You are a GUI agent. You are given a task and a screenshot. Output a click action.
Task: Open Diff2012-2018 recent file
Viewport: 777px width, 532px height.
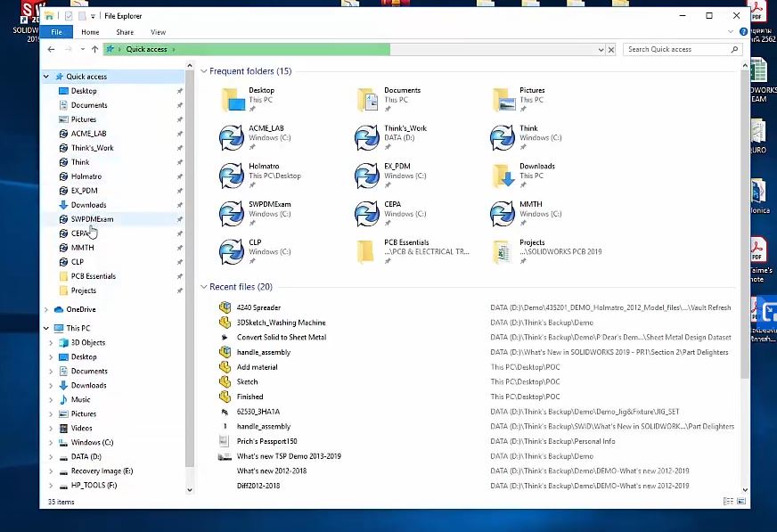258,486
